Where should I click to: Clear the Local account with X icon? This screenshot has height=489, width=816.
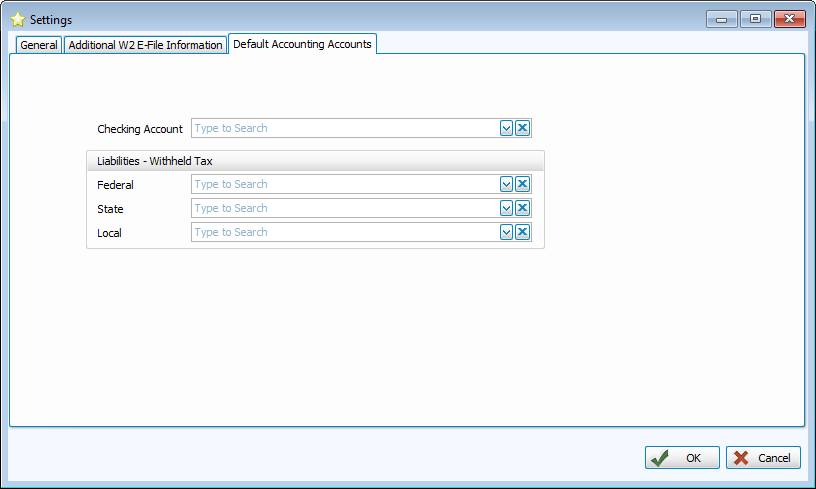tap(522, 232)
